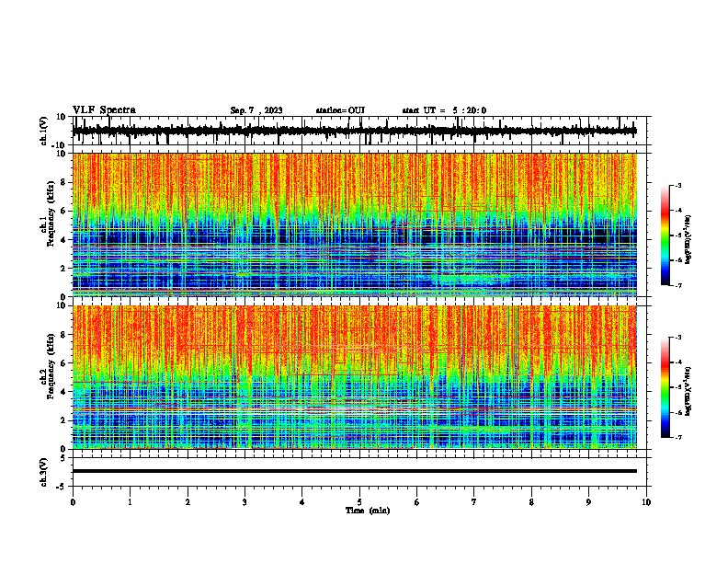The width and height of the screenshot is (728, 563).
Task: Click the "VLF Spectra" plot title
Action: [104, 109]
